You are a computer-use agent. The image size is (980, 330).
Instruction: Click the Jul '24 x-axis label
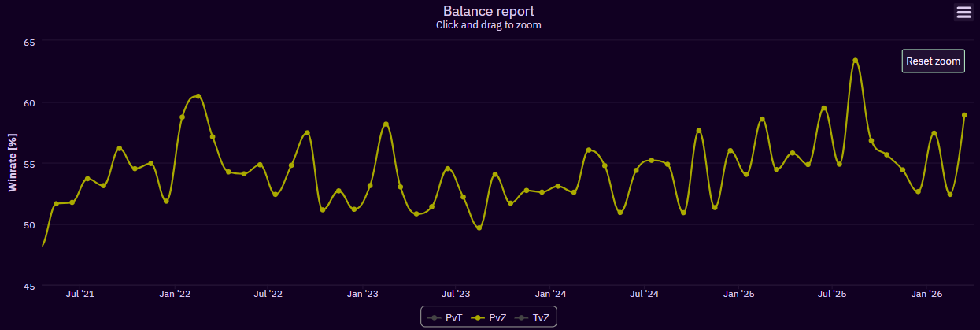(645, 294)
